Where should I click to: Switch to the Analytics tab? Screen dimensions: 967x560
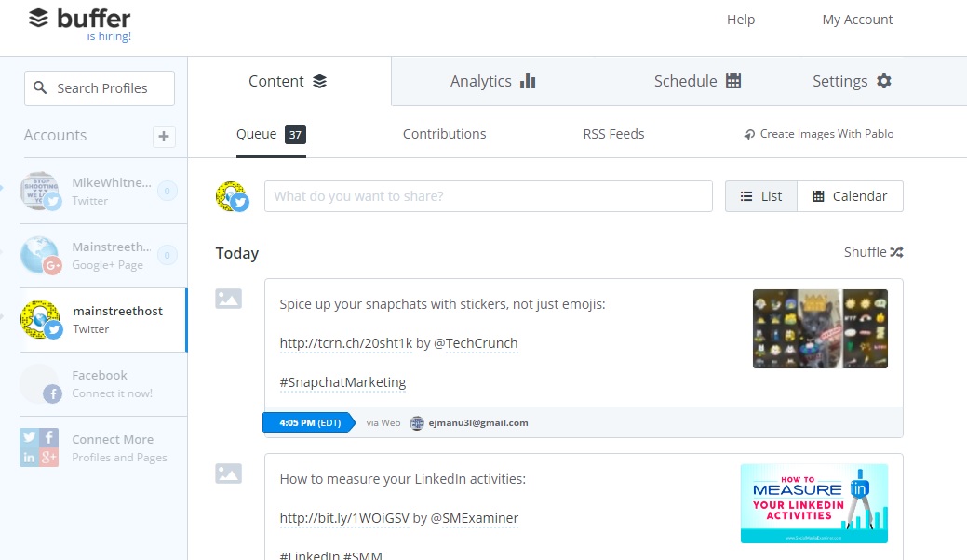click(492, 81)
